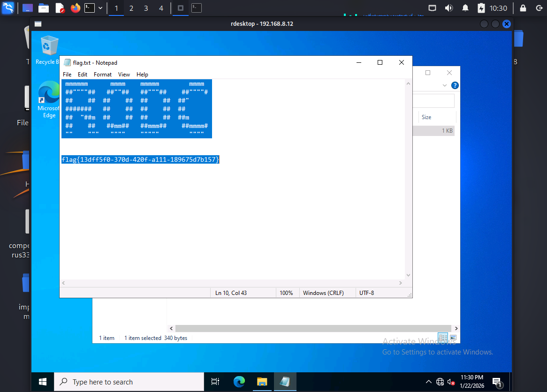Mute sound via the Kali panel volume icon
This screenshot has height=392, width=547.
[x=449, y=8]
